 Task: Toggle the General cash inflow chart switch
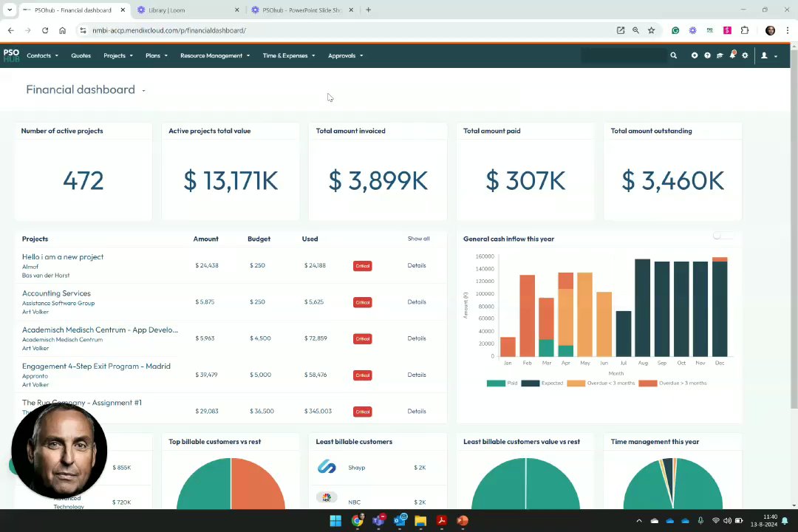point(723,235)
